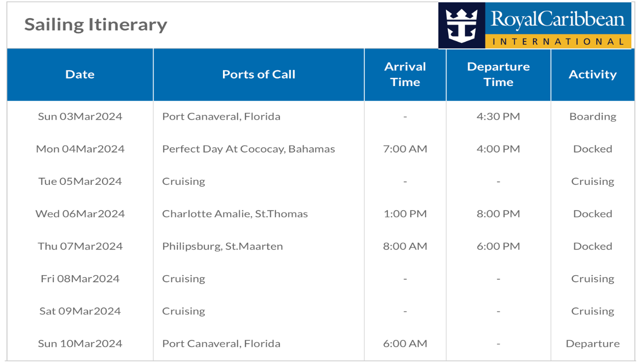This screenshot has width=639, height=364.
Task: Click Perfect Day At Cococay, Bahamas
Action: 249,149
